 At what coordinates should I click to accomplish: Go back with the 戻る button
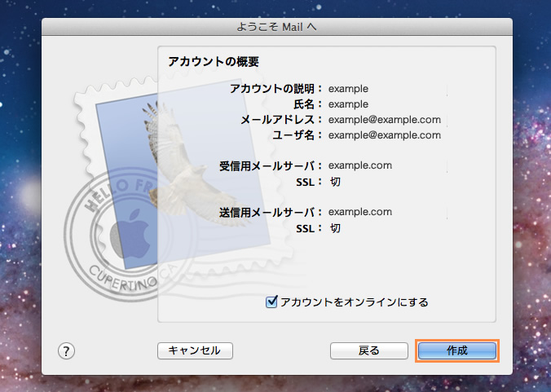[x=369, y=350]
